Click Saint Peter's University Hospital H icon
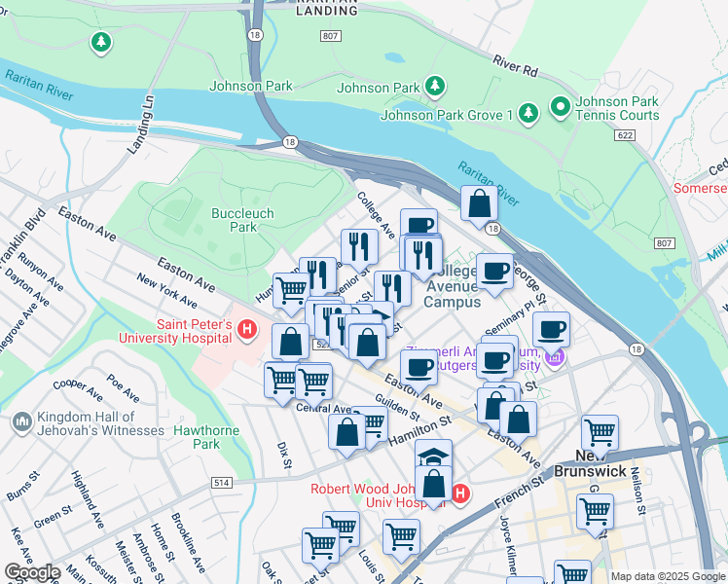Image resolution: width=728 pixels, height=584 pixels. coord(247,330)
